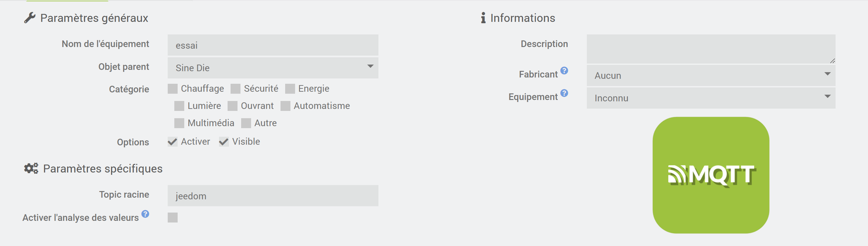Expand the Fabricant dropdown showing Aucun
Image resolution: width=868 pixels, height=246 pixels.
(711, 75)
